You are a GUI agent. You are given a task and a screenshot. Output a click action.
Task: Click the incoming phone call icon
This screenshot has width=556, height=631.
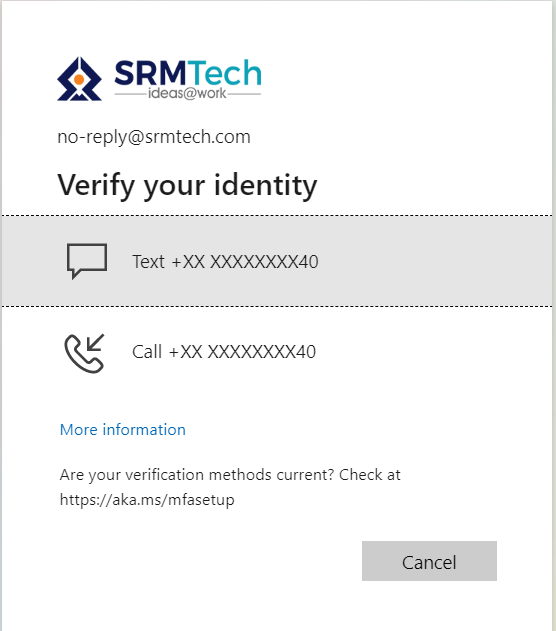tap(84, 353)
